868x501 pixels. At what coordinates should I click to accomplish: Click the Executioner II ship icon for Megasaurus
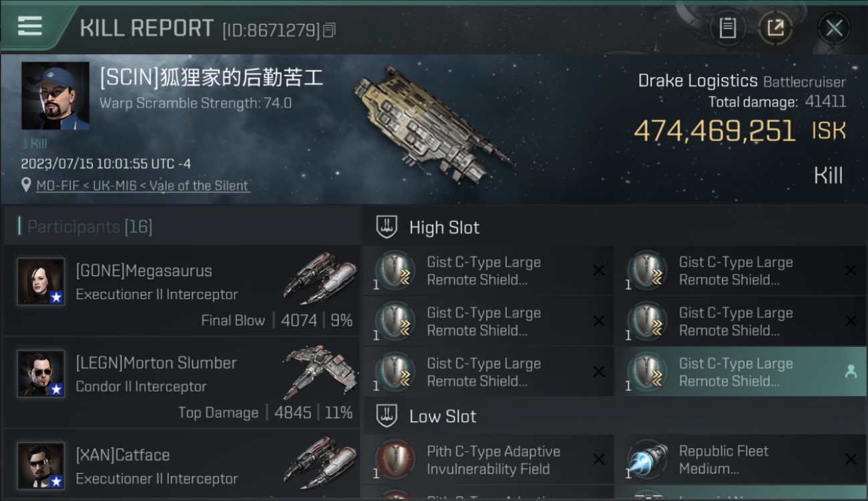click(320, 277)
